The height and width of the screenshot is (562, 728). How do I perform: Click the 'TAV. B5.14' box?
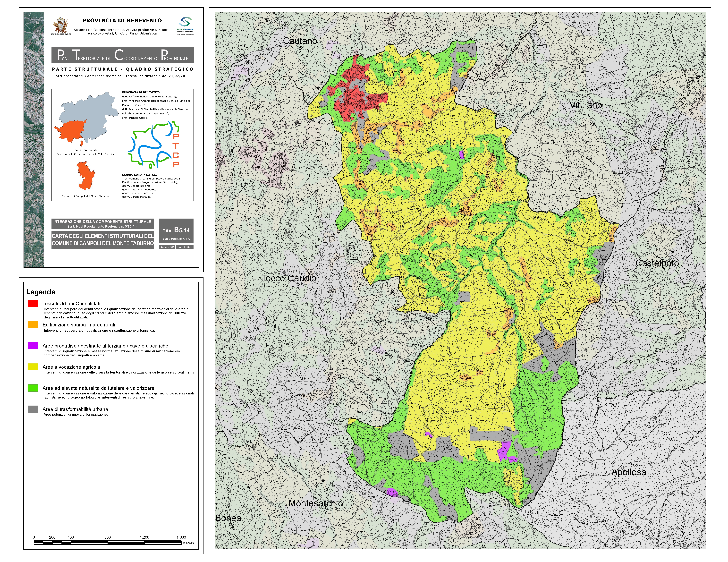176,231
